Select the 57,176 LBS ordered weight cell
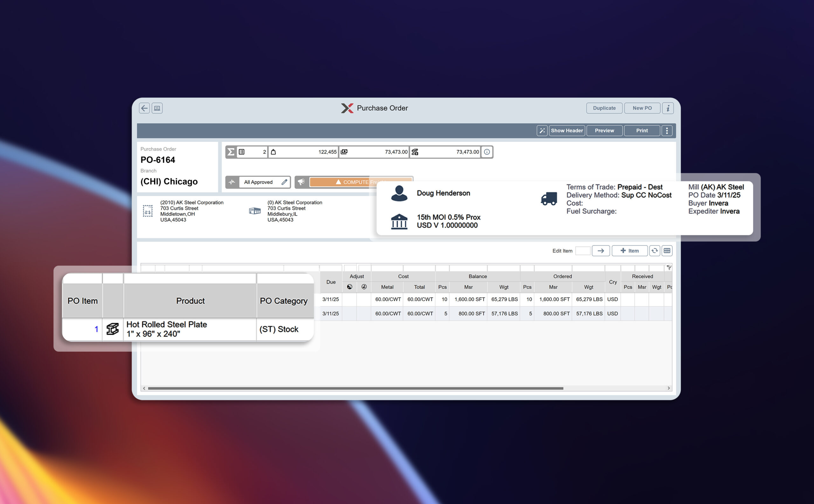The image size is (814, 504). pos(589,314)
